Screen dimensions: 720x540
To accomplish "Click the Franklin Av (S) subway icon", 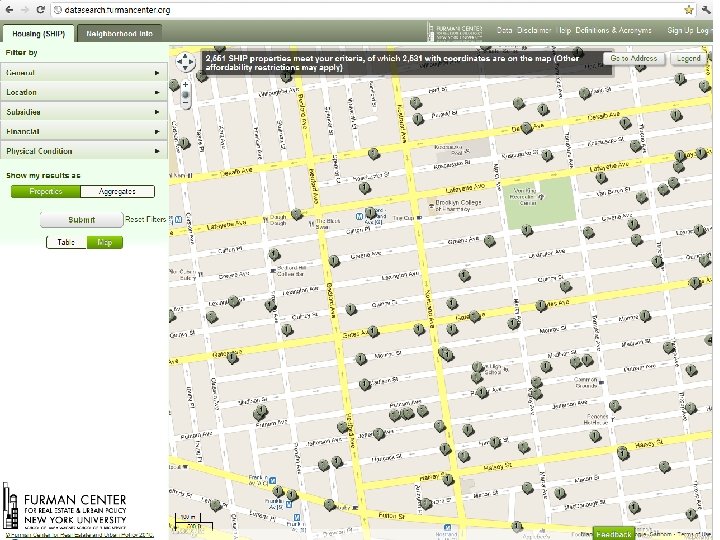I will point(289,504).
